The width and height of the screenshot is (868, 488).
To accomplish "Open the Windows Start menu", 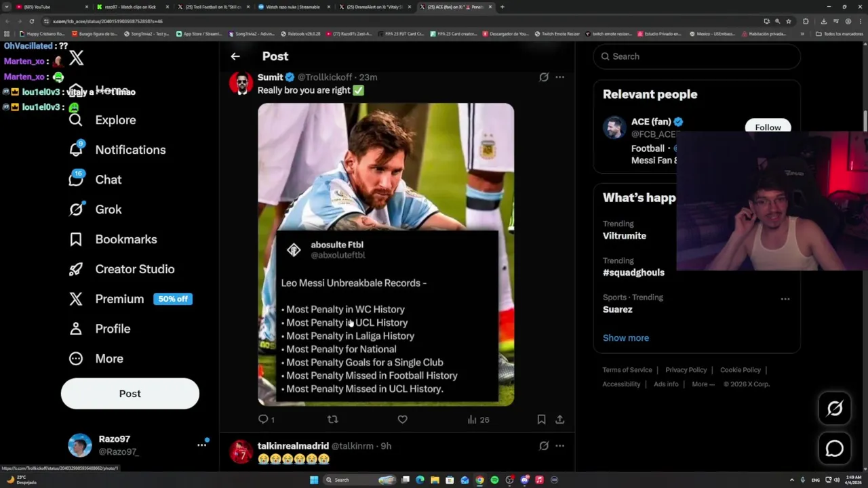I will click(314, 480).
